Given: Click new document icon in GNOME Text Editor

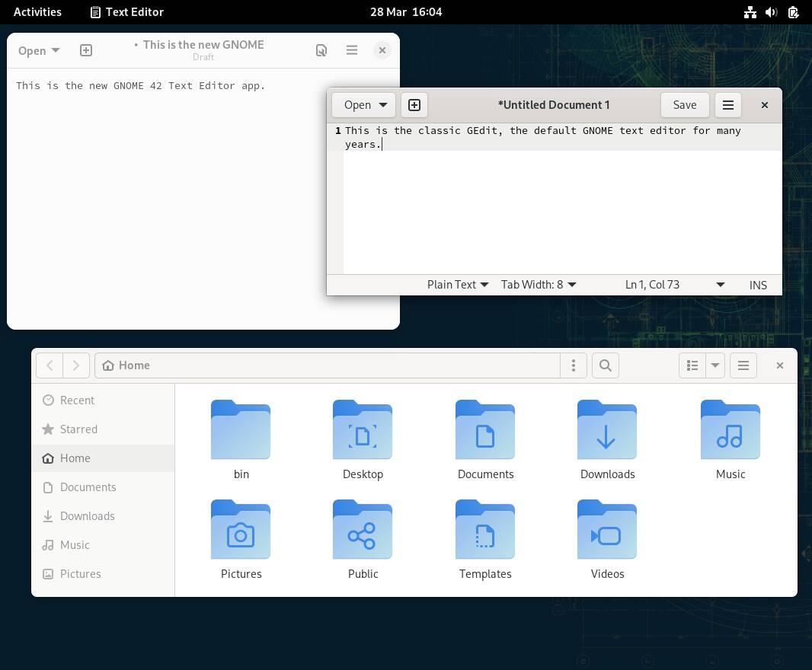Looking at the screenshot, I should [x=86, y=50].
